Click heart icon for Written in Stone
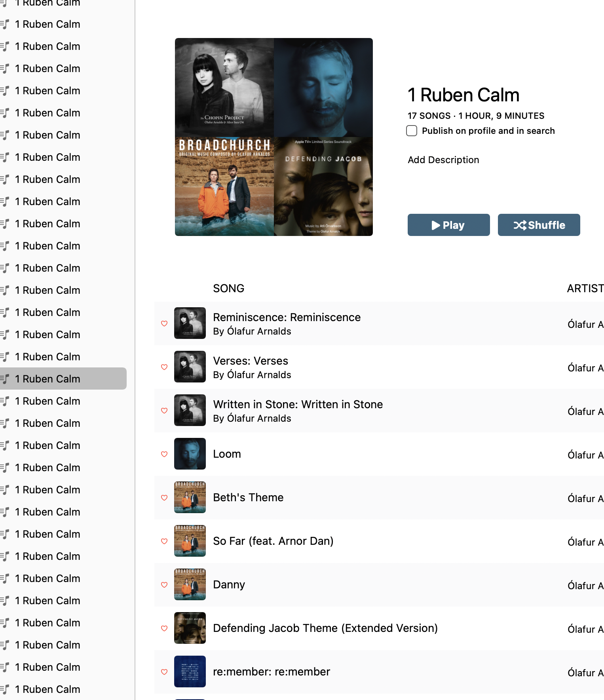The width and height of the screenshot is (604, 700). coord(164,411)
